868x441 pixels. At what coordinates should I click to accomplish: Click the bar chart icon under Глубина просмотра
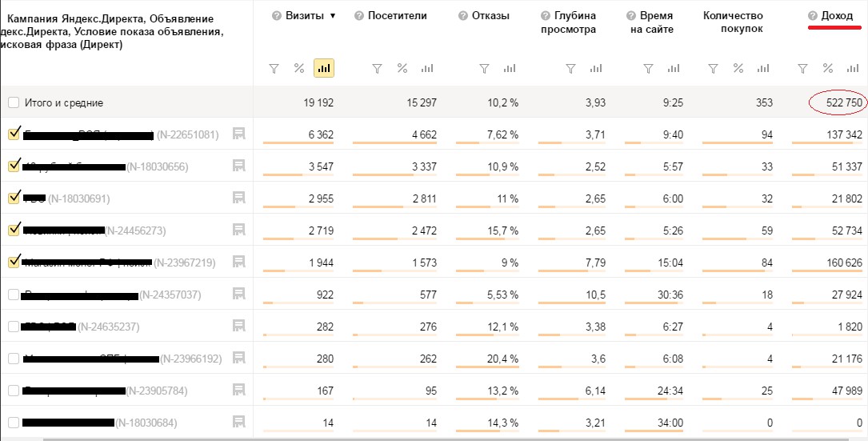pos(592,69)
